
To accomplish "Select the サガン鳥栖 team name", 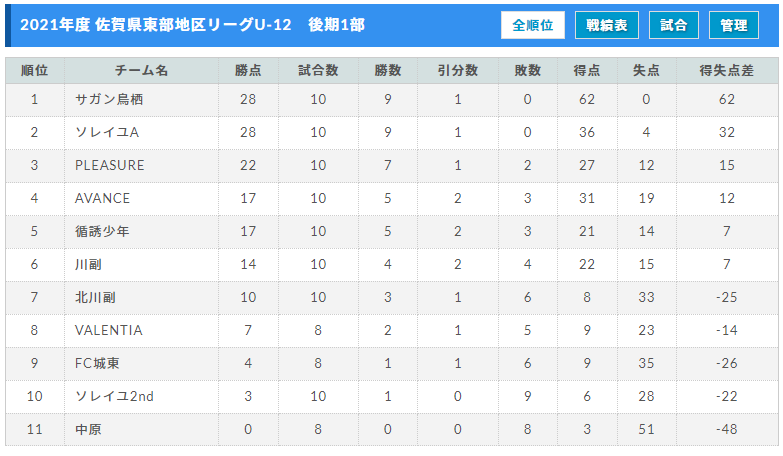I will 109,99.
